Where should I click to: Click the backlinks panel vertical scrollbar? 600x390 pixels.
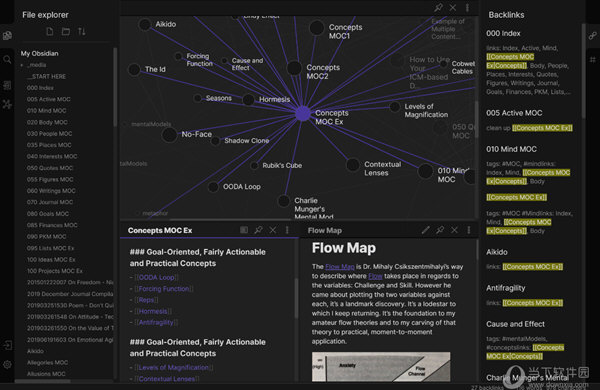tap(583, 71)
